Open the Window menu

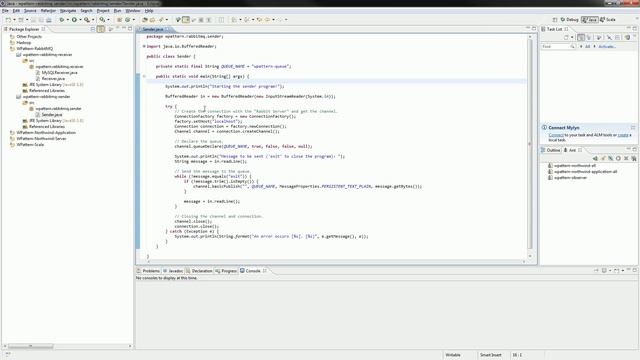coord(133,11)
